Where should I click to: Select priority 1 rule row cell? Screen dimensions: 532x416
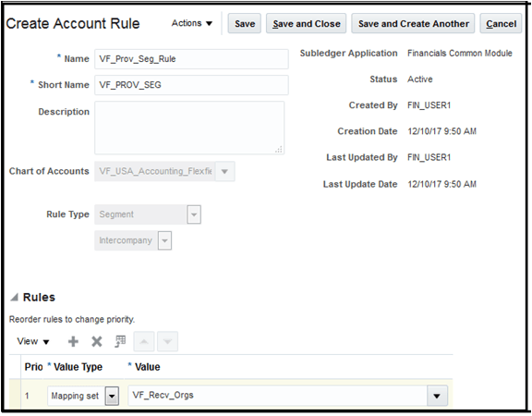pyautogui.click(x=27, y=396)
